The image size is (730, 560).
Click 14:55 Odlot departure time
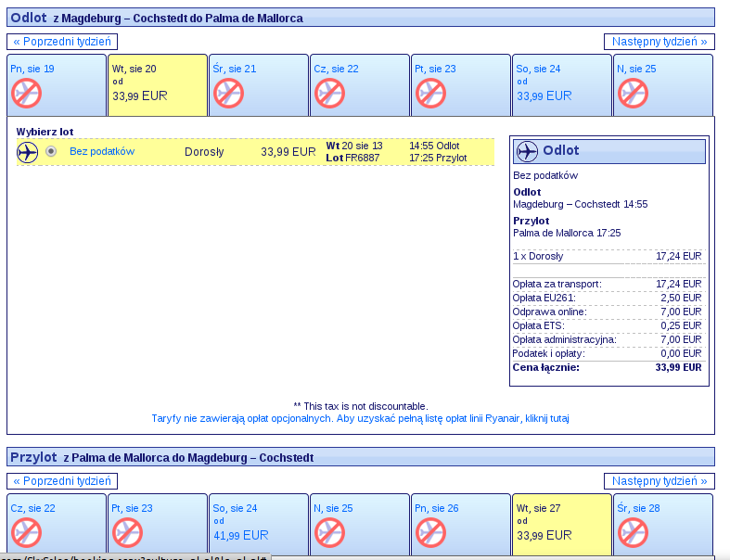[434, 146]
